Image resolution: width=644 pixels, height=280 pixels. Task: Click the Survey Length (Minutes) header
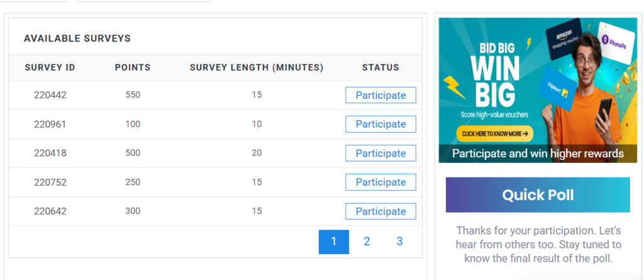(257, 67)
